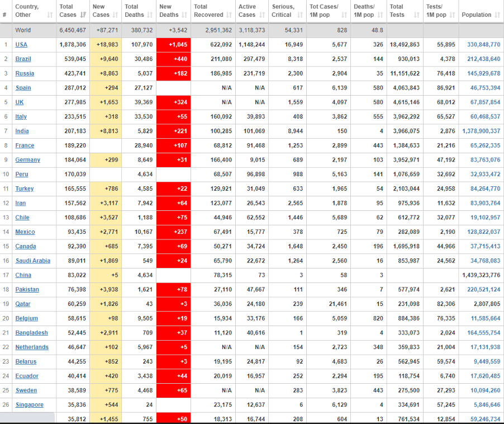This screenshot has height=424, width=504.
Task: Open India's population link 1,378,900,337
Action: pos(481,131)
